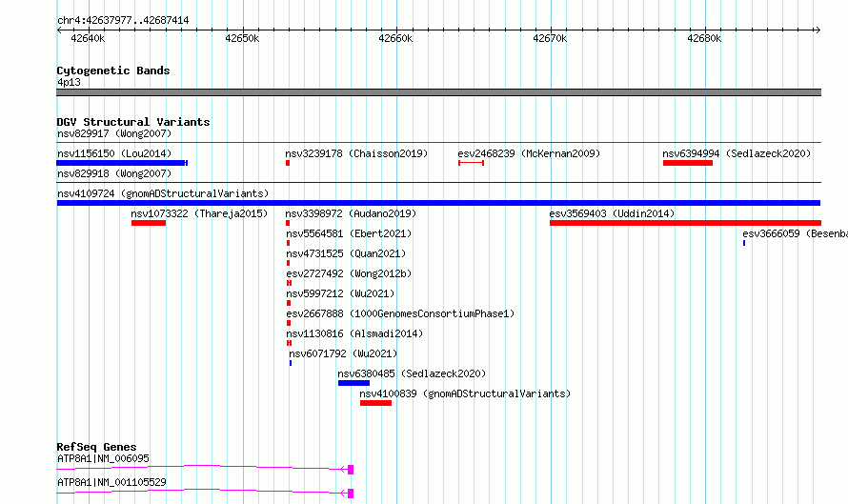The width and height of the screenshot is (848, 504).
Task: Click nsv4100839 gnomAD variant label
Action: 465,393
